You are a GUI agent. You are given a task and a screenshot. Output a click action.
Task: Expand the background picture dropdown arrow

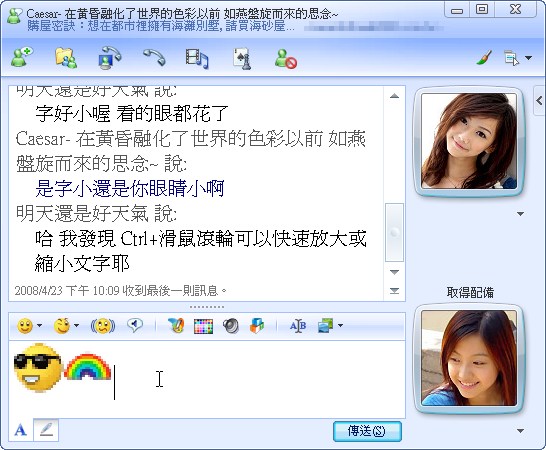point(340,326)
